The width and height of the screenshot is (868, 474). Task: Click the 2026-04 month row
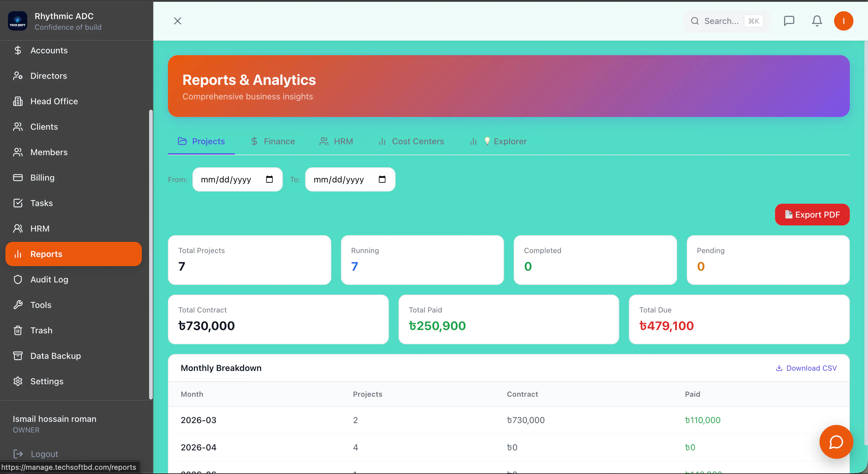(509, 447)
